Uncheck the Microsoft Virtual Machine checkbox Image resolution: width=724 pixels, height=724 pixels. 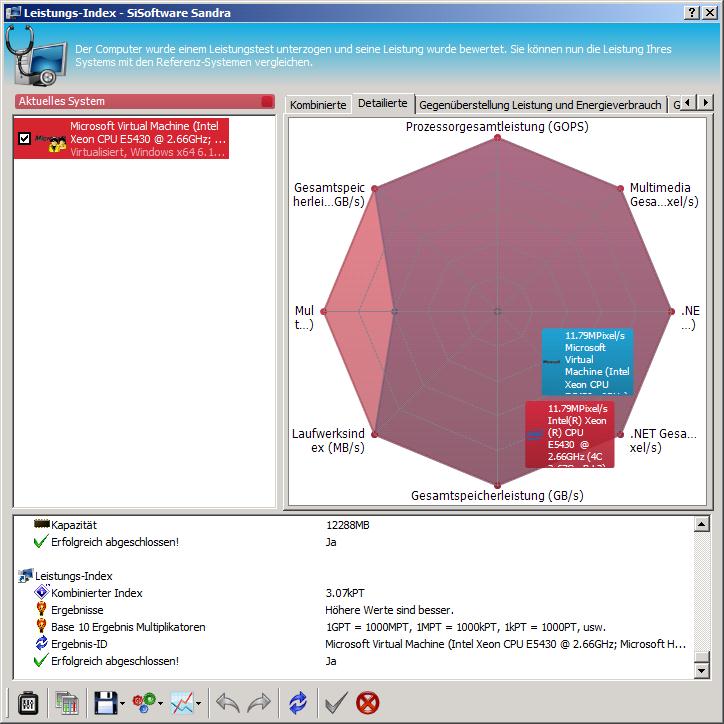25,140
